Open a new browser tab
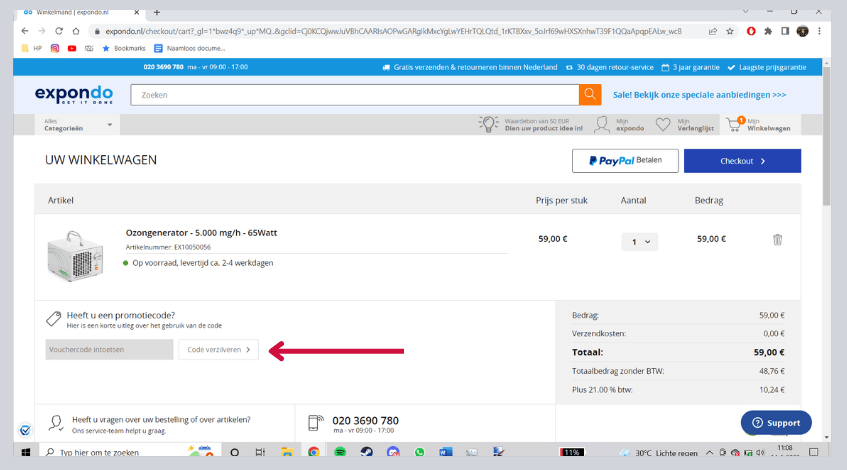 (157, 11)
